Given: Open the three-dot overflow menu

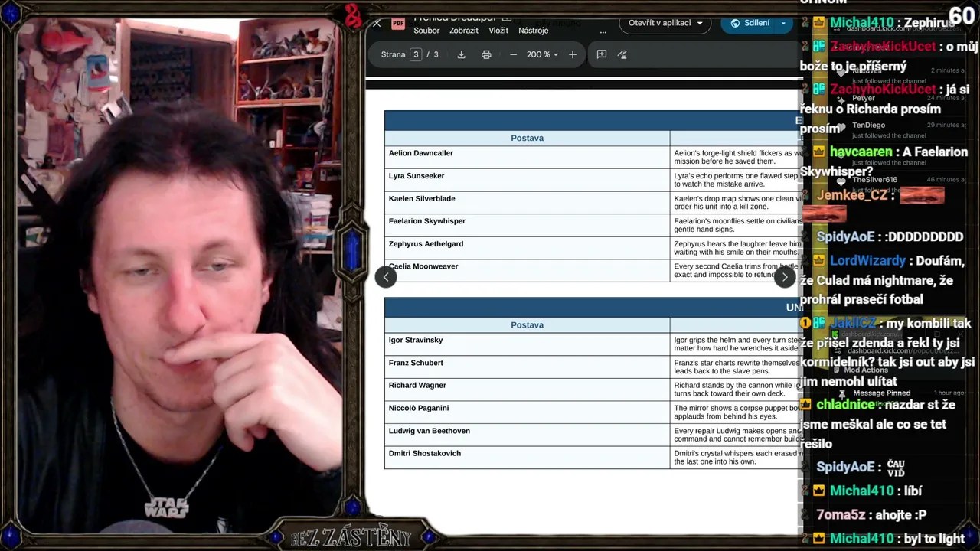Looking at the screenshot, I should [603, 31].
